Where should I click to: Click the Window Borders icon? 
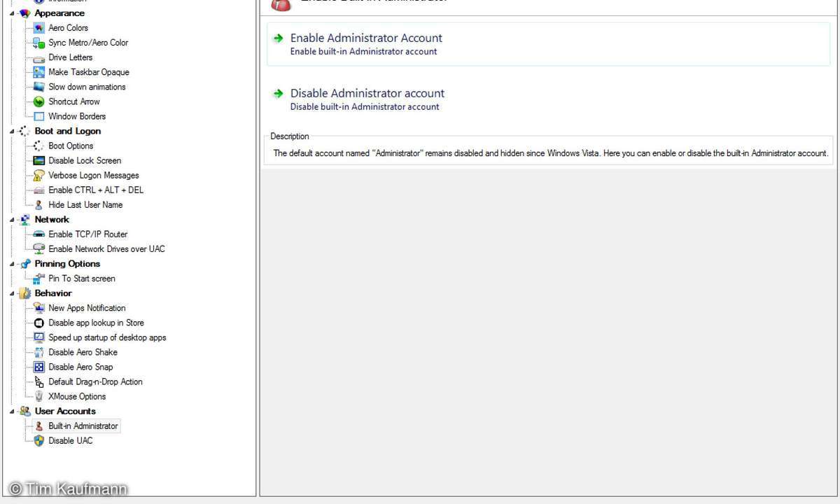[39, 116]
